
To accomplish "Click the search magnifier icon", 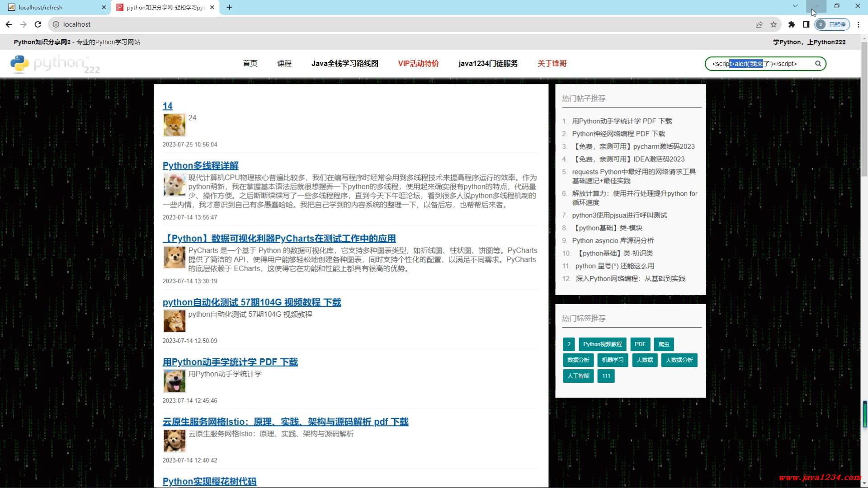I will tap(818, 64).
